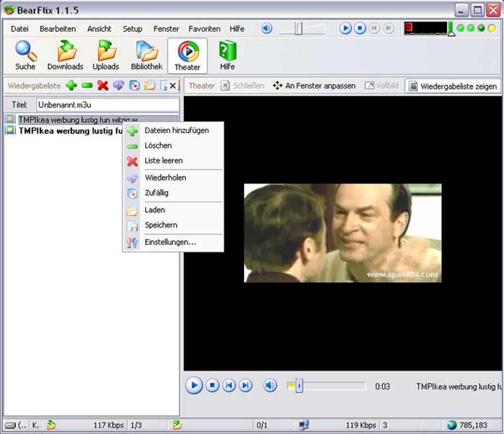
Task: Open Hilfe from the main toolbar
Action: pos(228,56)
